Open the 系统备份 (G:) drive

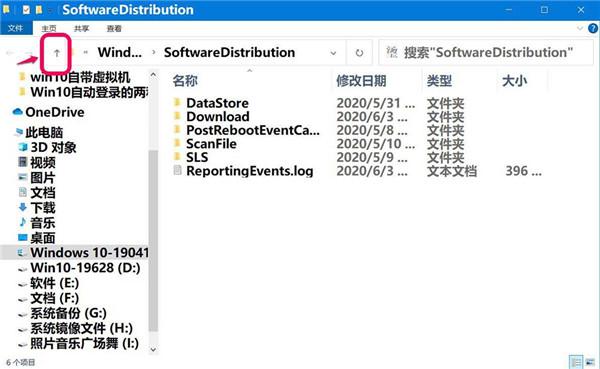click(x=68, y=313)
